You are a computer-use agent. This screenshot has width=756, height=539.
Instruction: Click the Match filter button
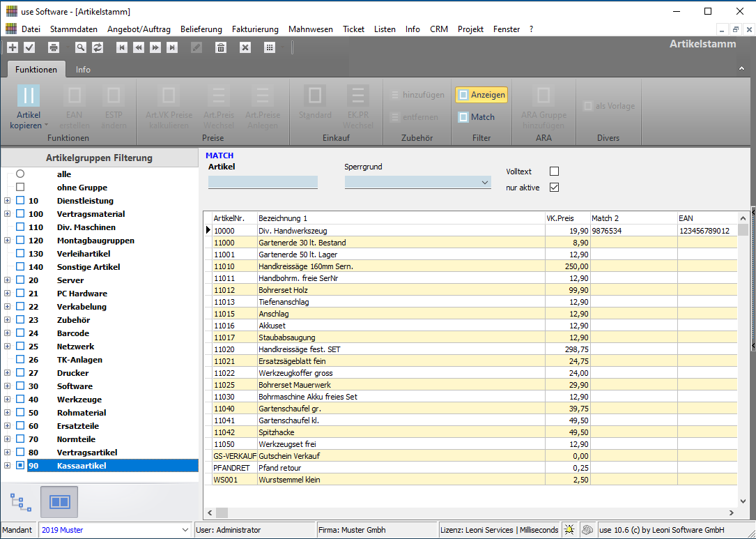(x=477, y=117)
